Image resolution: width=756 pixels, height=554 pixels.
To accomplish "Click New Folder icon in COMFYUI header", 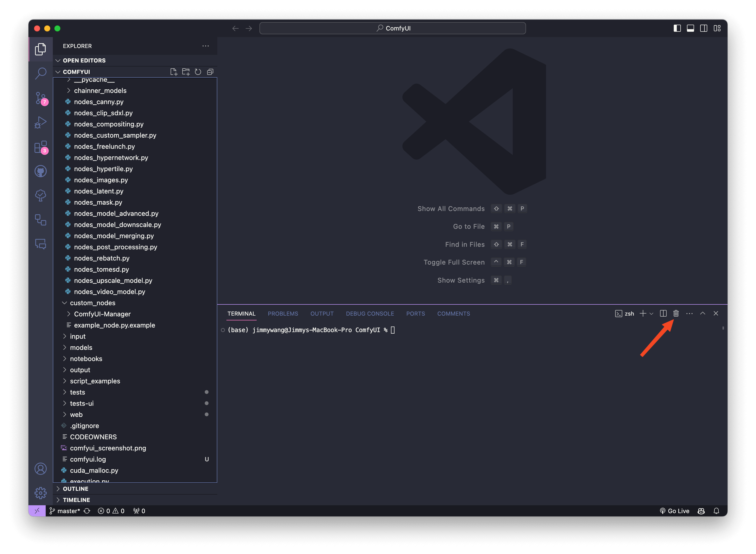I will (186, 72).
